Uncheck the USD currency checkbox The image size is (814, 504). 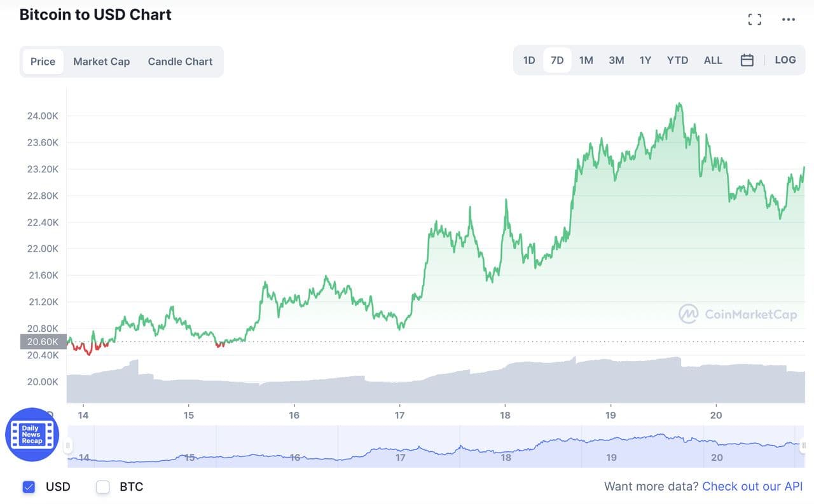point(29,487)
